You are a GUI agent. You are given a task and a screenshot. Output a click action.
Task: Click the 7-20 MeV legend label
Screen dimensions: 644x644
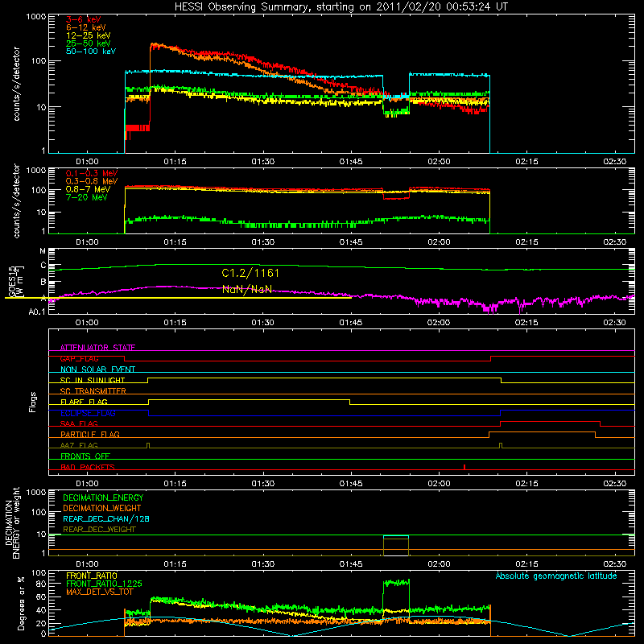(x=87, y=197)
